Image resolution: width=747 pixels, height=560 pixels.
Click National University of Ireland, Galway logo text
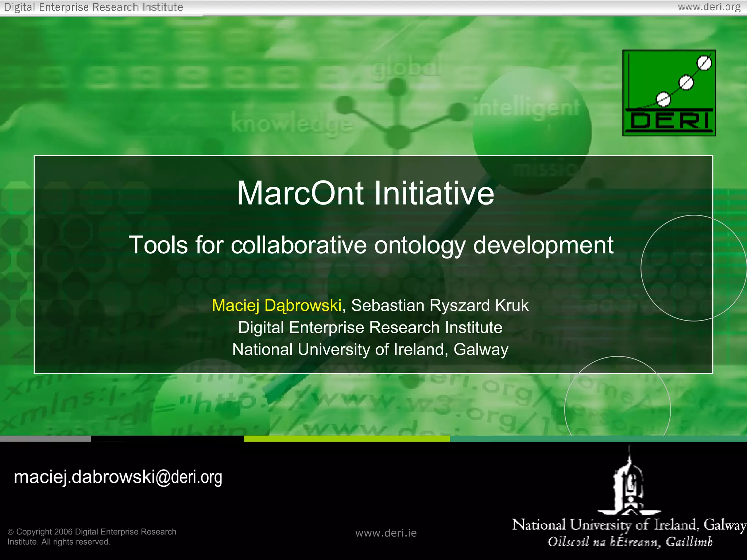point(629,525)
